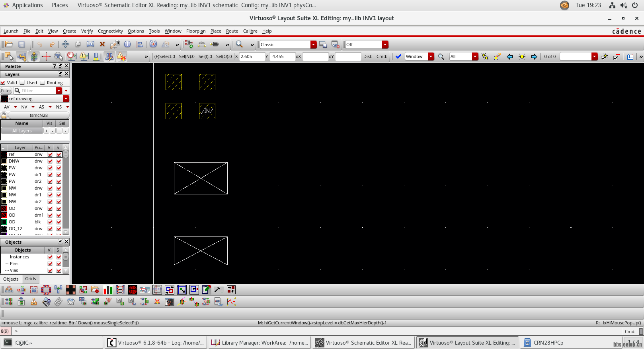This screenshot has width=644, height=349.
Task: Click the Open folder icon in toolbar
Action: (9, 44)
